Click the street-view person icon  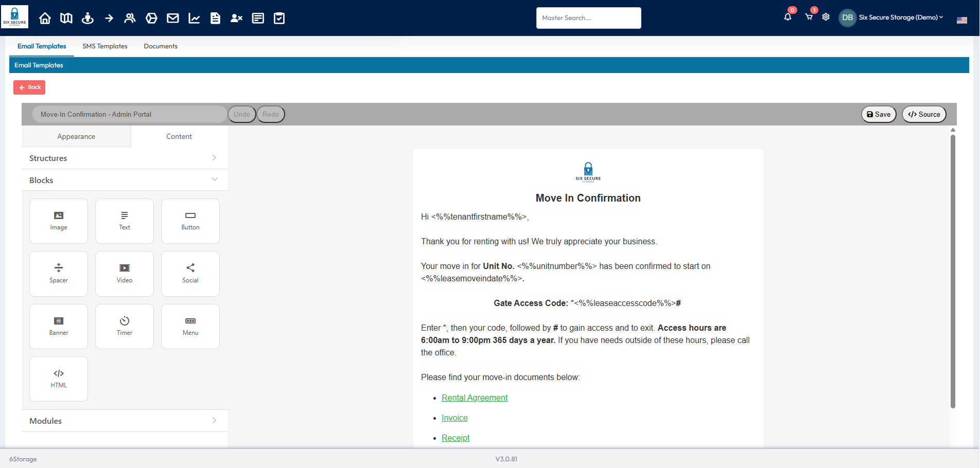(88, 18)
